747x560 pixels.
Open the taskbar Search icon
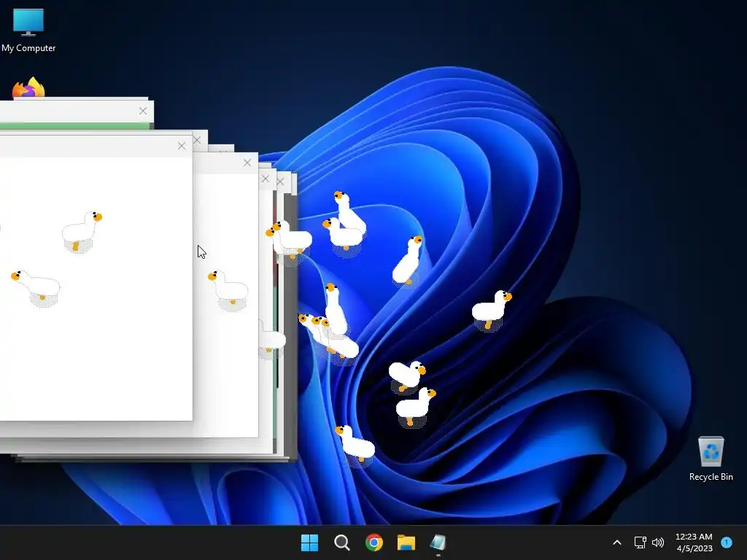click(x=341, y=542)
